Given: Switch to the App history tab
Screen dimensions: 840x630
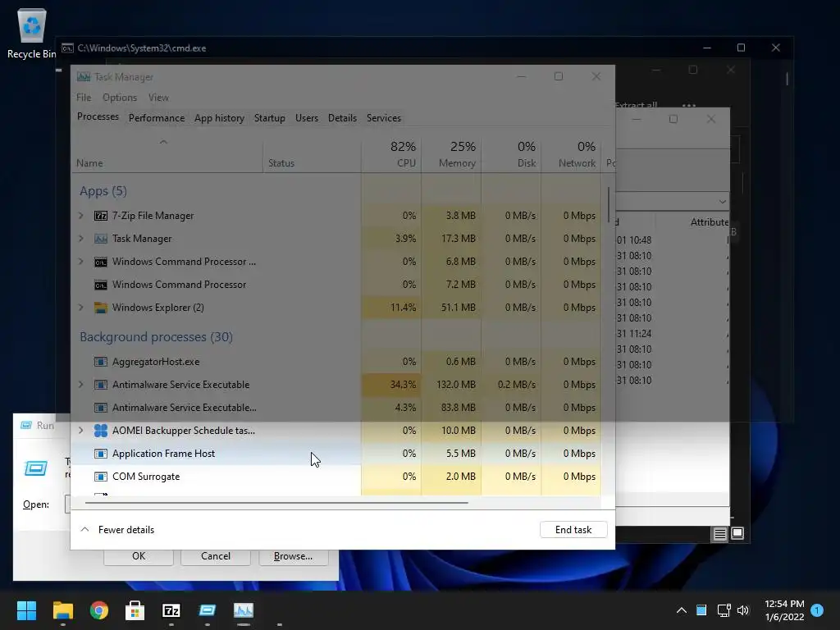Looking at the screenshot, I should 219,118.
